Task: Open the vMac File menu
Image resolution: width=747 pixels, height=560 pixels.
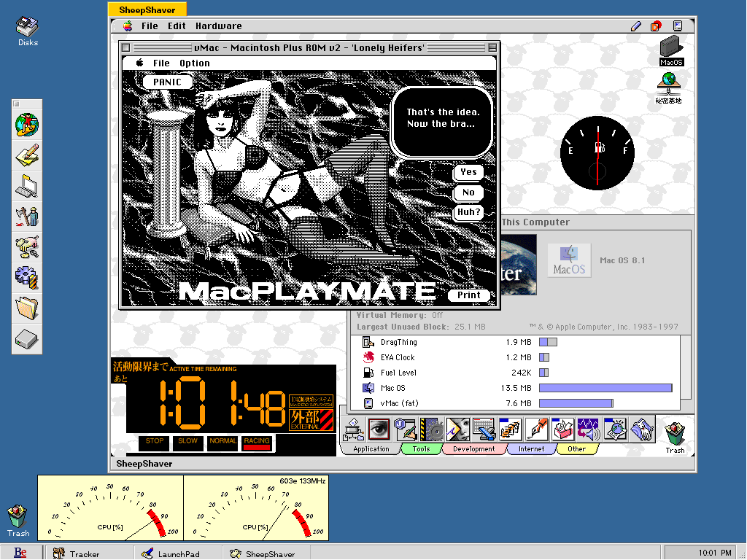Action: (161, 63)
